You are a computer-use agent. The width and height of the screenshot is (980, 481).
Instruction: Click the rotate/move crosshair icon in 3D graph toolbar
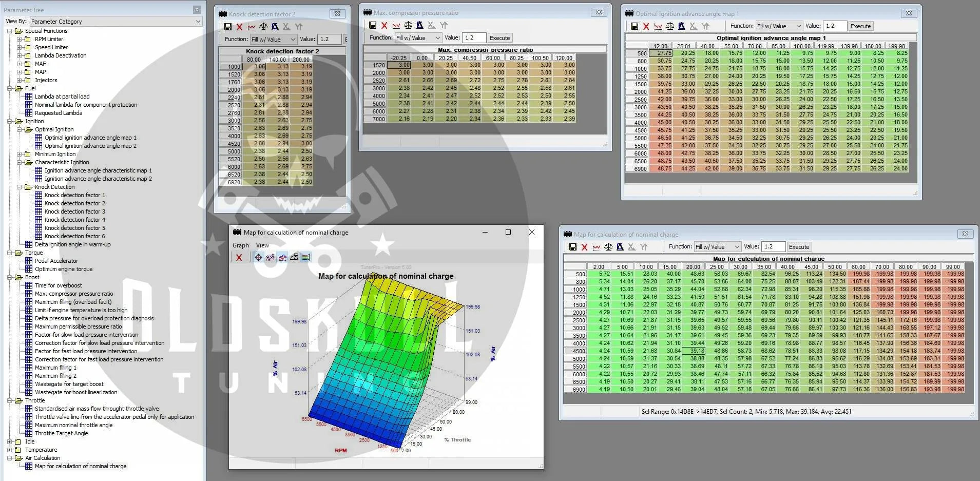(x=258, y=257)
